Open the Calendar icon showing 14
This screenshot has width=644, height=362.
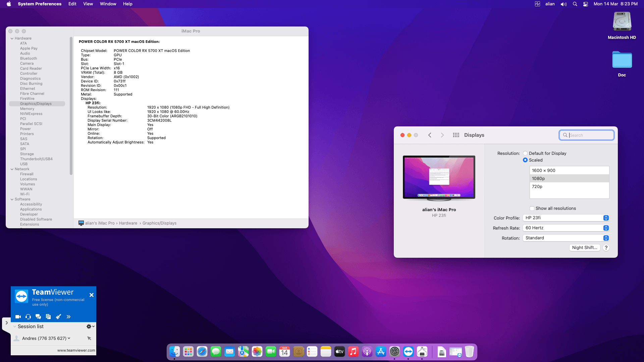coord(284,352)
